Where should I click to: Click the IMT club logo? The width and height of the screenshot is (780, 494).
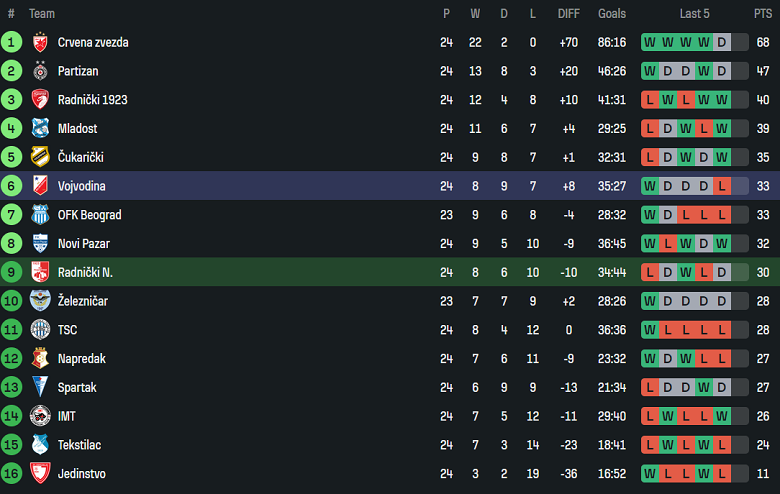point(40,416)
